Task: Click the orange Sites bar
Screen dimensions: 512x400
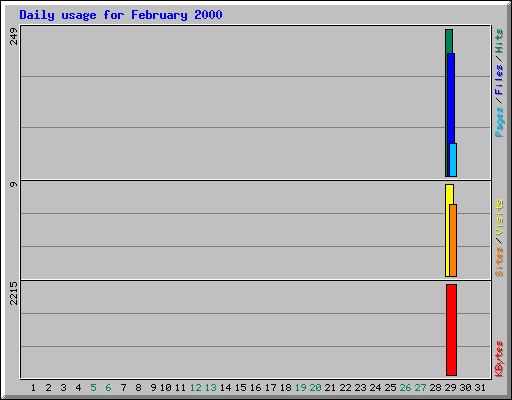Action: 453,240
